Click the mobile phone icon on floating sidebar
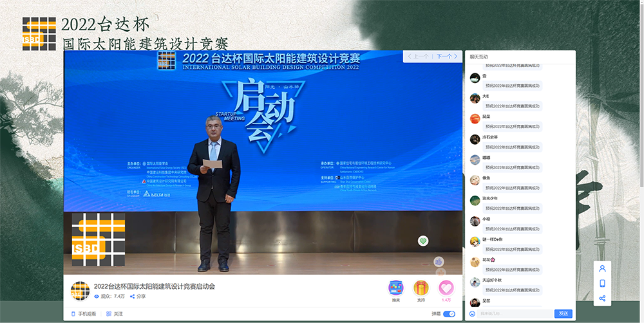The width and height of the screenshot is (644, 323). (602, 283)
